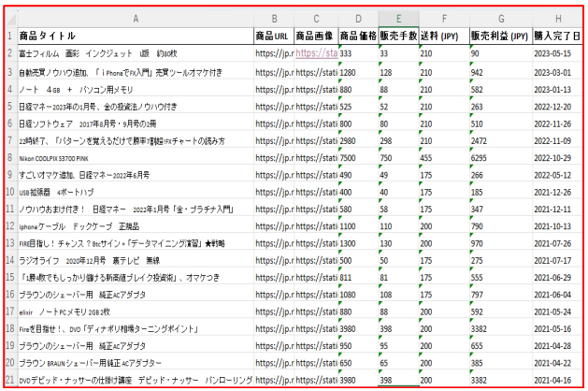Click the price cell 2980
This screenshot has height=391, width=588.
[358, 140]
